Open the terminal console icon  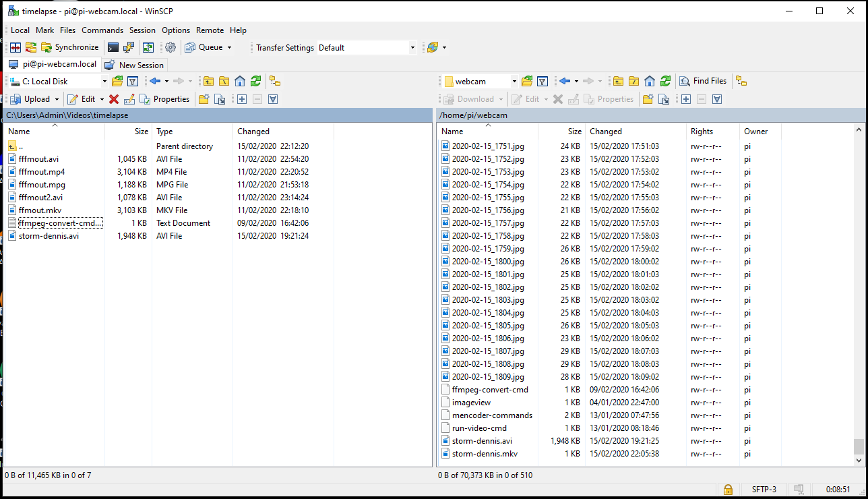113,47
